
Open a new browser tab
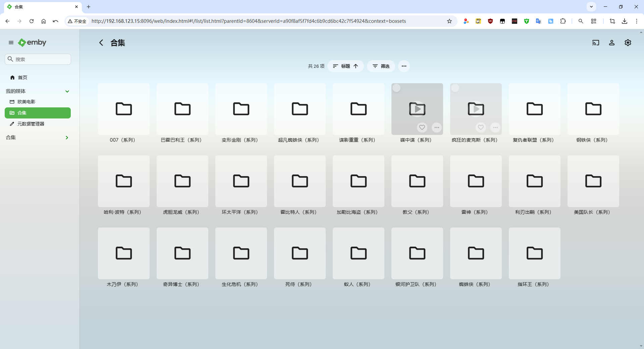coord(89,7)
